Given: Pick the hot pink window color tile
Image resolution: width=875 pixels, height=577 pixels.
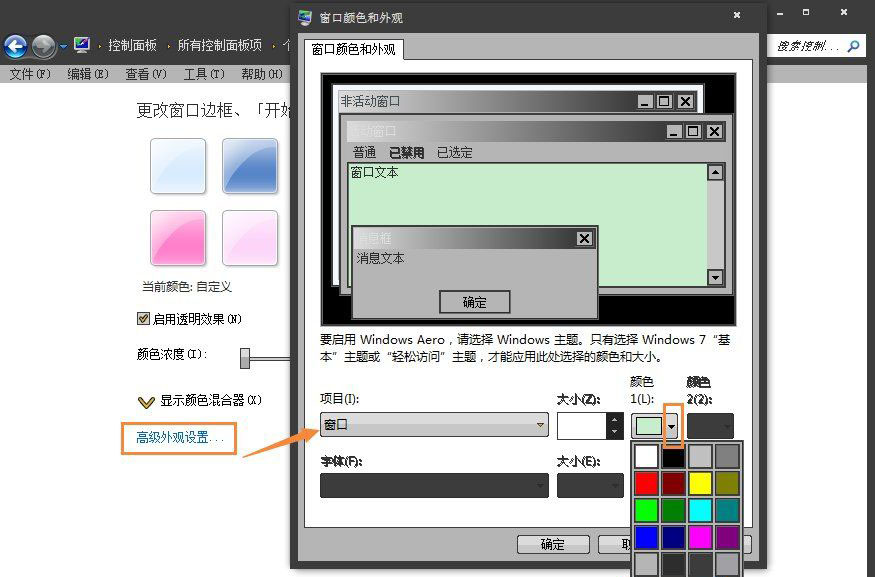Looking at the screenshot, I should click(178, 238).
